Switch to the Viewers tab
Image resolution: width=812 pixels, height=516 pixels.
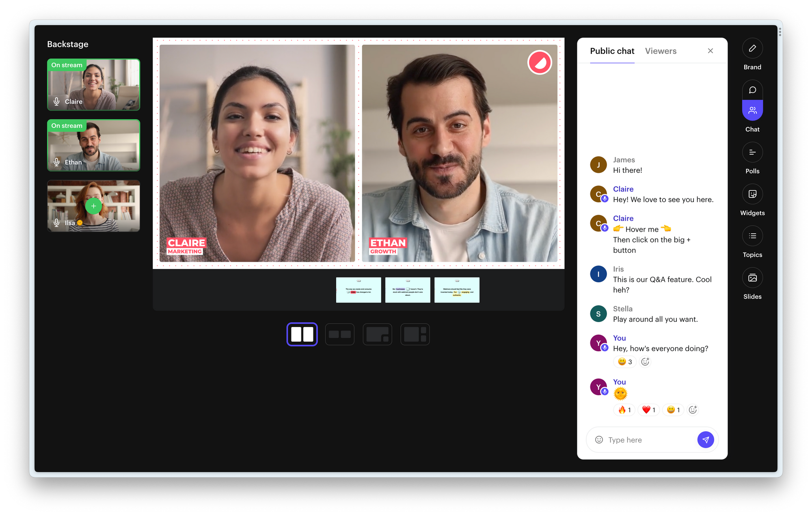coord(661,51)
